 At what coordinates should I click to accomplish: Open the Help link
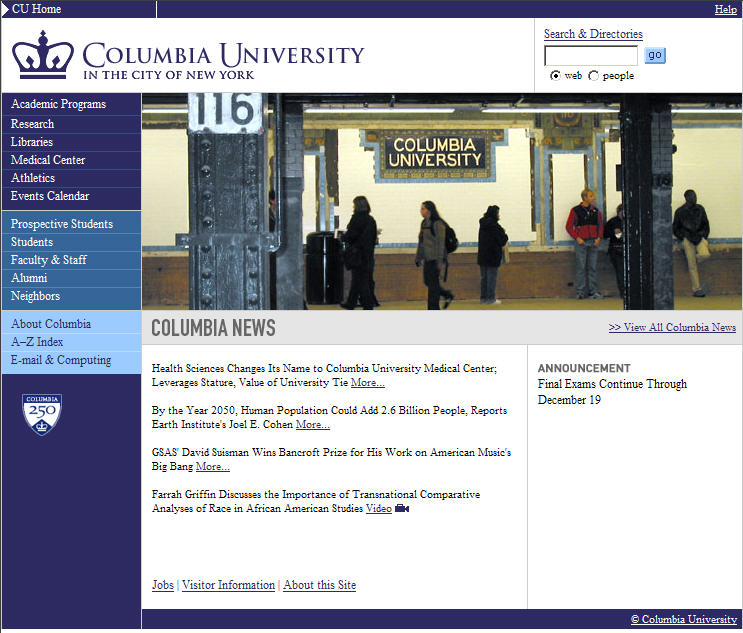point(725,9)
